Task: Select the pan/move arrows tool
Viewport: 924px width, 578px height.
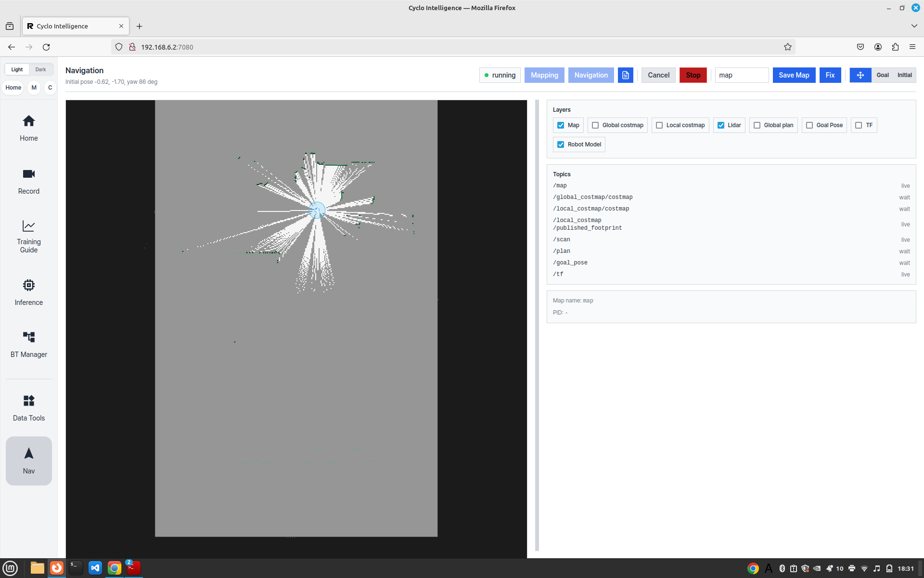Action: pyautogui.click(x=860, y=75)
